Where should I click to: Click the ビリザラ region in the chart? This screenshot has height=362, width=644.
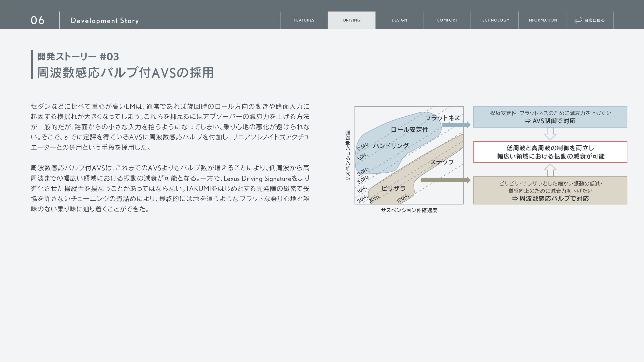pyautogui.click(x=393, y=188)
